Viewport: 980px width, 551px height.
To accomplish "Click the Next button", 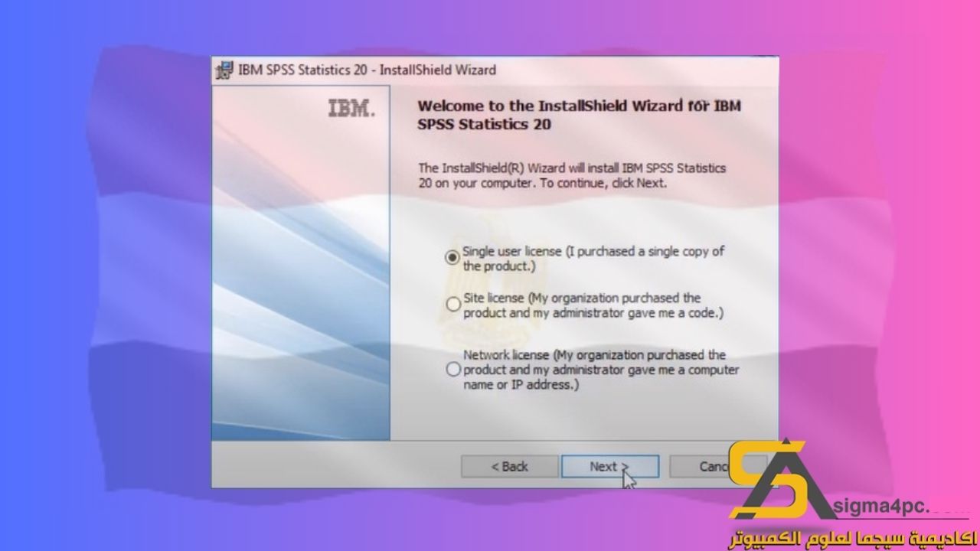I will point(609,466).
